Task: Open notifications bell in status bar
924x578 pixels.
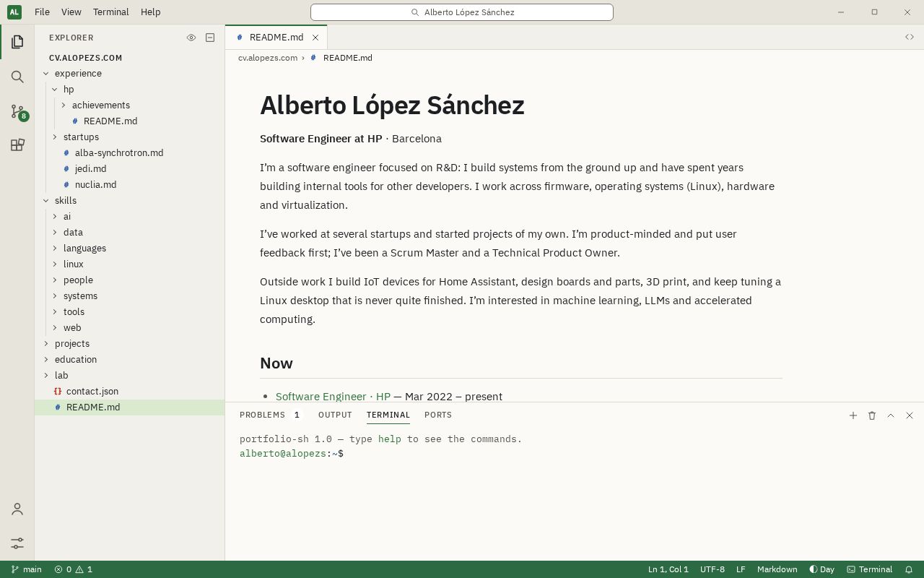Action: [909, 569]
